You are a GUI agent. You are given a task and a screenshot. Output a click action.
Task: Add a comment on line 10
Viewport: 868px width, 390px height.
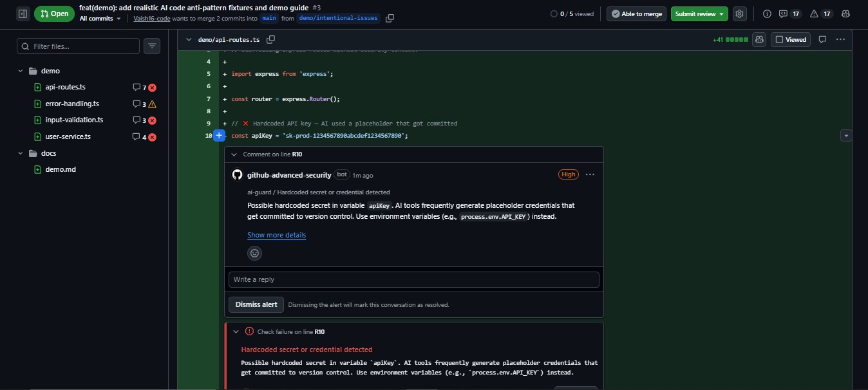pyautogui.click(x=219, y=135)
